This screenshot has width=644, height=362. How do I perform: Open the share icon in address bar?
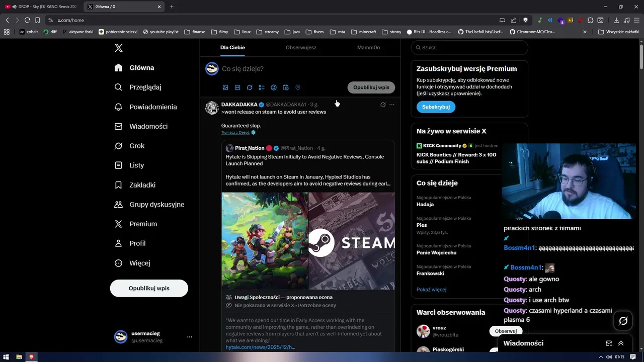[513, 20]
